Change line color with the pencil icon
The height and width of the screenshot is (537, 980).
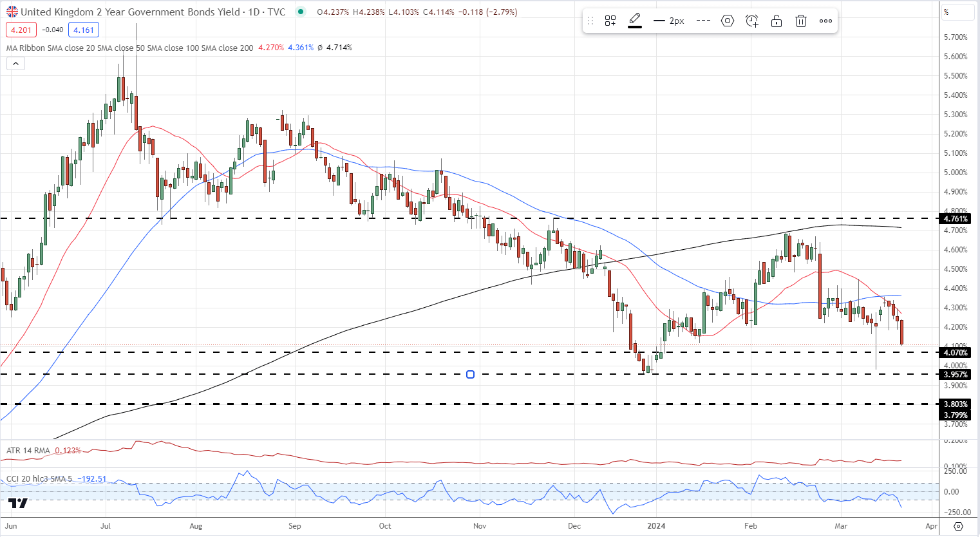[x=635, y=21]
